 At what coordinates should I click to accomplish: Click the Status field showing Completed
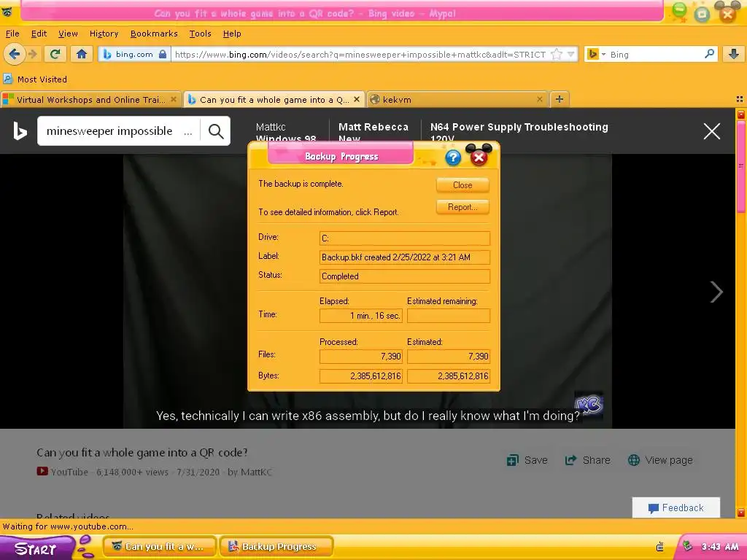click(x=404, y=276)
